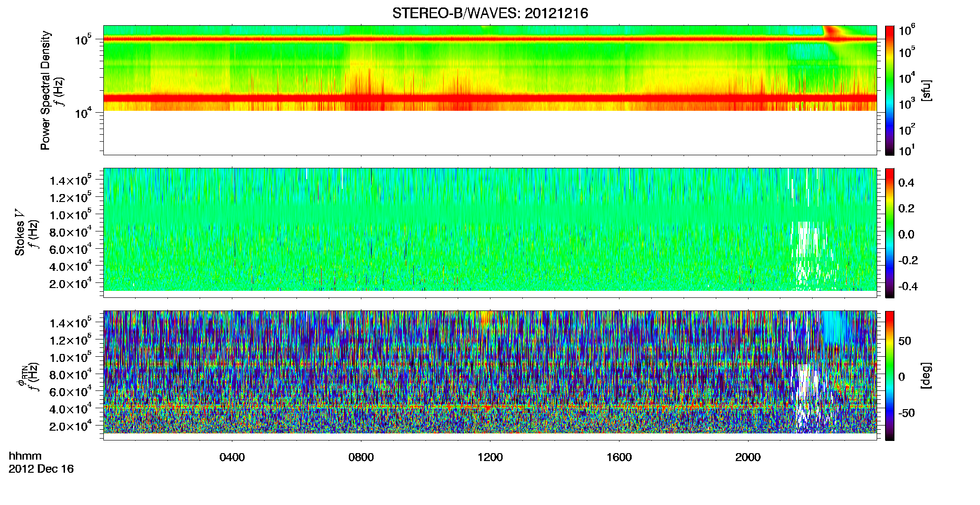Click the 10^3 tick on sfu color bar
The image size is (980, 505).
907,103
